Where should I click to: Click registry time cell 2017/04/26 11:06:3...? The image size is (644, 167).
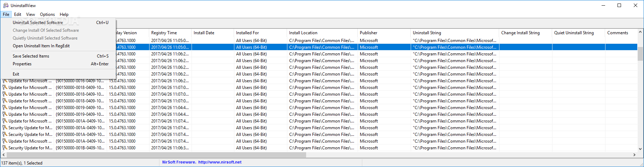tap(170, 148)
